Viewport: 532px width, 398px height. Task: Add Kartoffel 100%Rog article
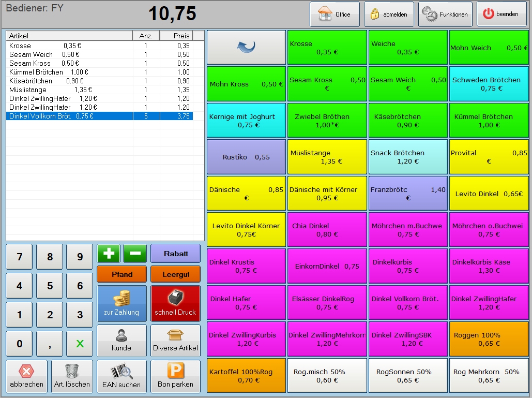246,376
